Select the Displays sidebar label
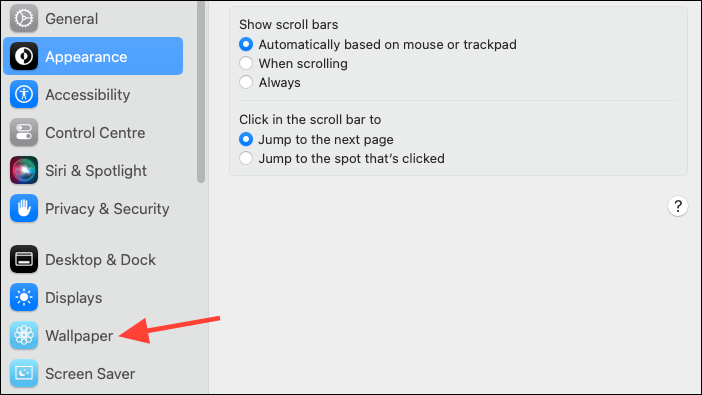 coord(74,298)
